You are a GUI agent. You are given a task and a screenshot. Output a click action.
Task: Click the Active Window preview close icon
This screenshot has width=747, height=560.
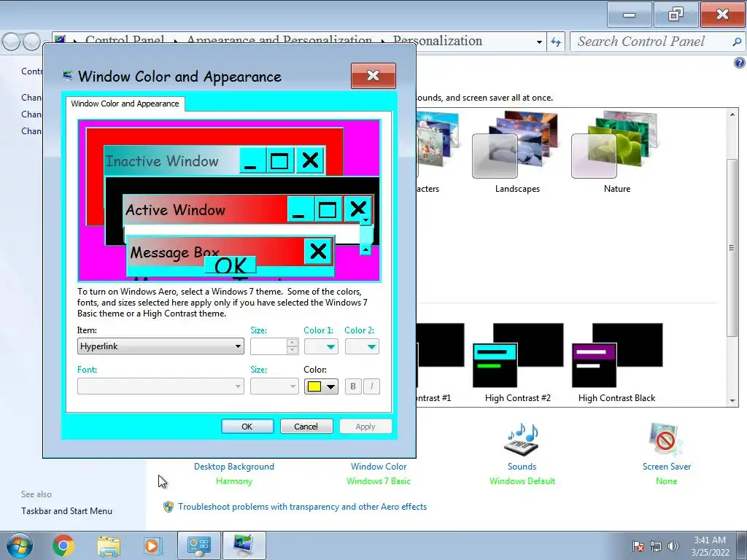tap(357, 209)
